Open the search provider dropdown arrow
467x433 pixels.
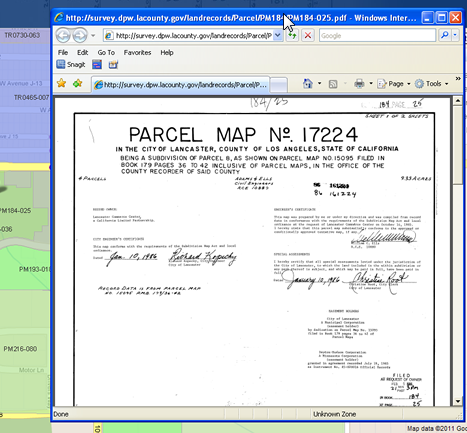(x=455, y=35)
